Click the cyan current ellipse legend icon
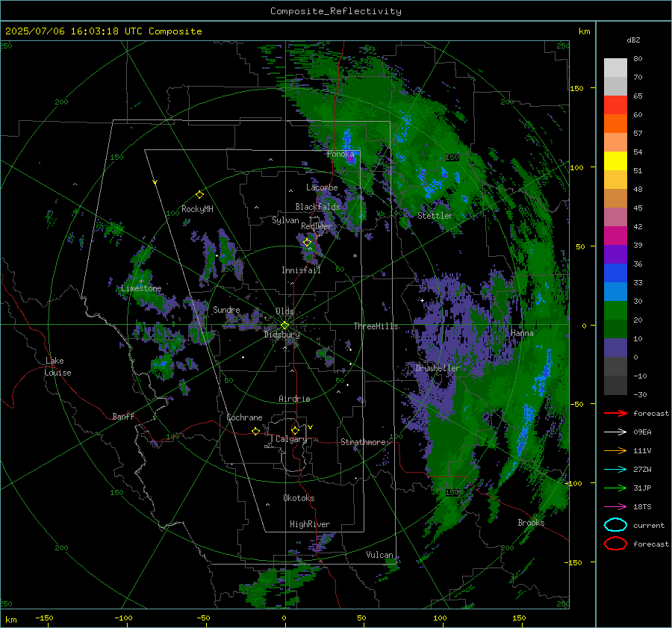The height and width of the screenshot is (628, 672). tap(615, 525)
